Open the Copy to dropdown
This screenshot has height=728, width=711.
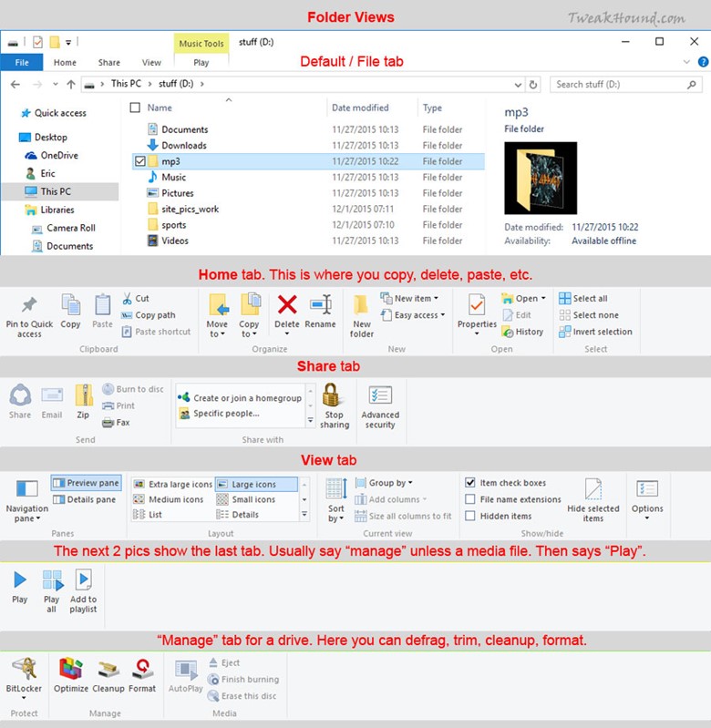[x=250, y=329]
